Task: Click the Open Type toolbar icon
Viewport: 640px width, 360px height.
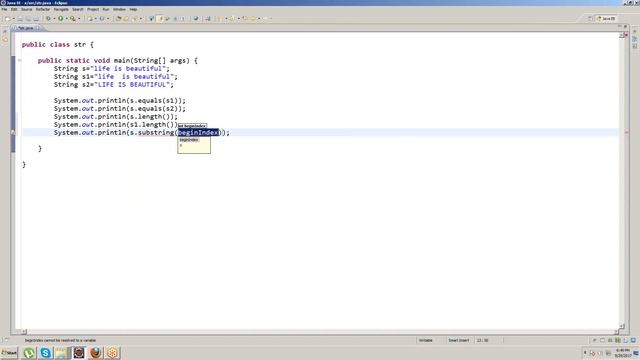Action: pos(118,18)
